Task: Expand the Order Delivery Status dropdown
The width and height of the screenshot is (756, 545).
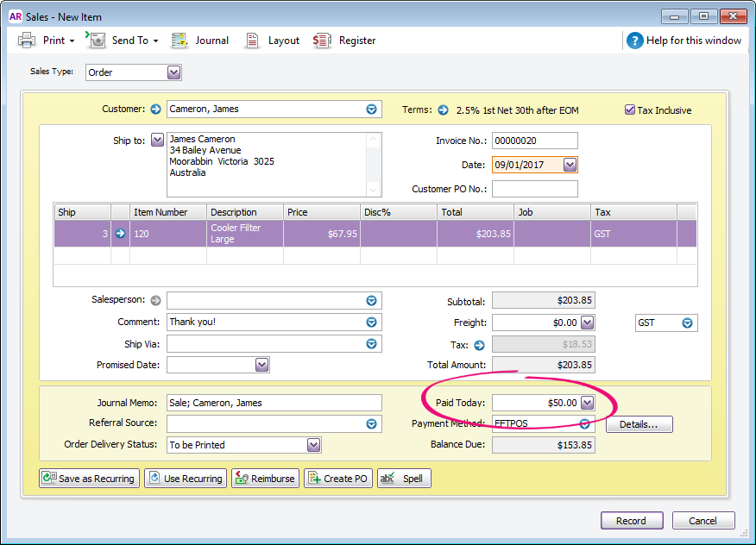Action: tap(314, 445)
